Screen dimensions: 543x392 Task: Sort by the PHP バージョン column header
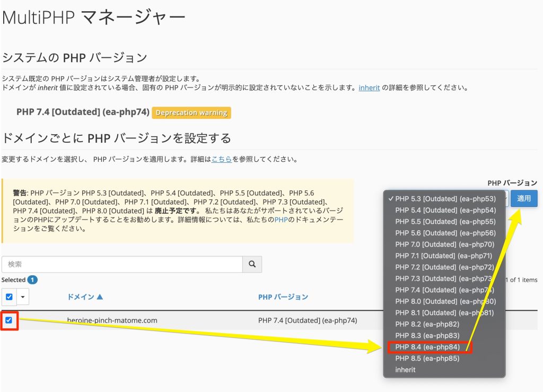(283, 297)
